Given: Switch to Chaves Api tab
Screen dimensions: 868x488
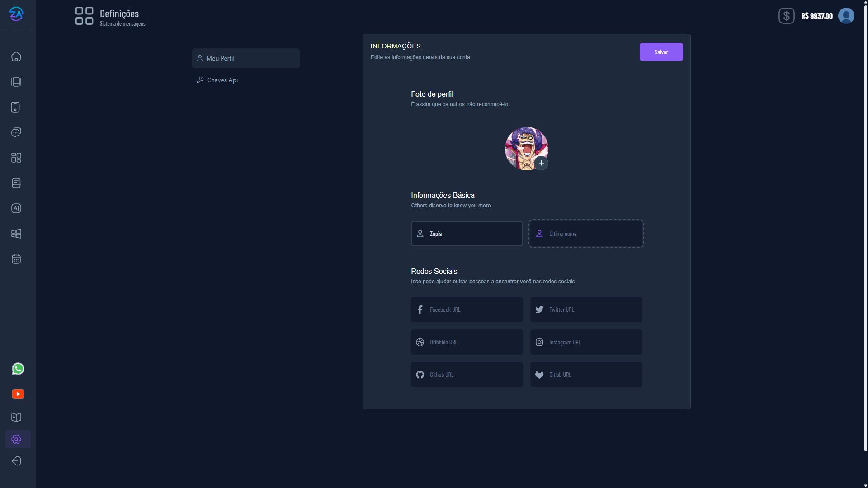Looking at the screenshot, I should coord(222,80).
